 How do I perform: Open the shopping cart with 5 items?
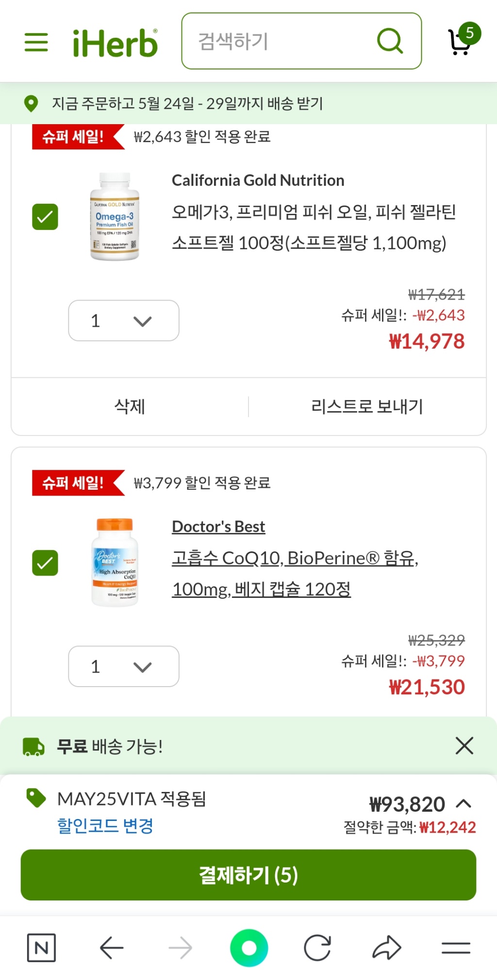coord(462,40)
